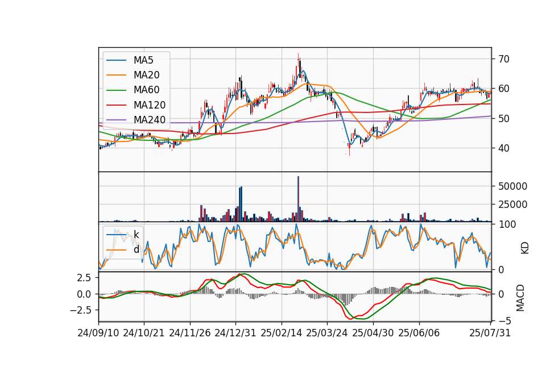Screen dimensions: 546x392
Task: Click the price axis value 40
Action: coord(504,148)
